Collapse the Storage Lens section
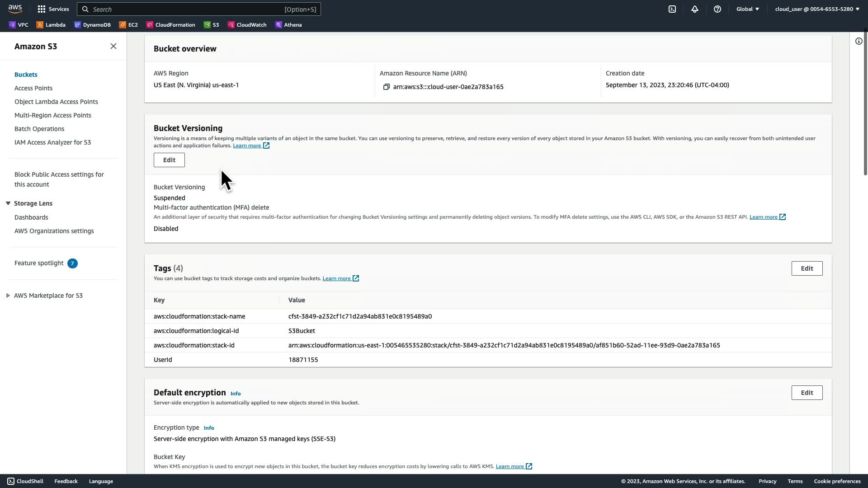Screen dimensions: 868x488 (8, 203)
